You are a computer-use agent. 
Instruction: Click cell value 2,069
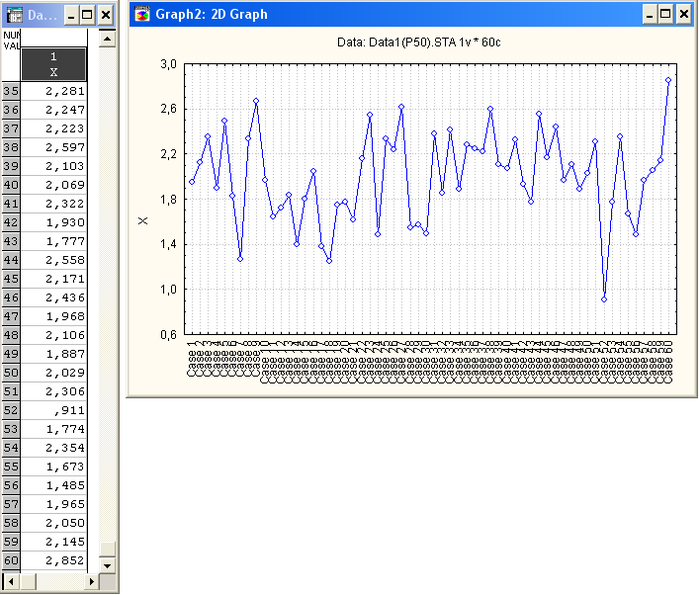click(53, 185)
